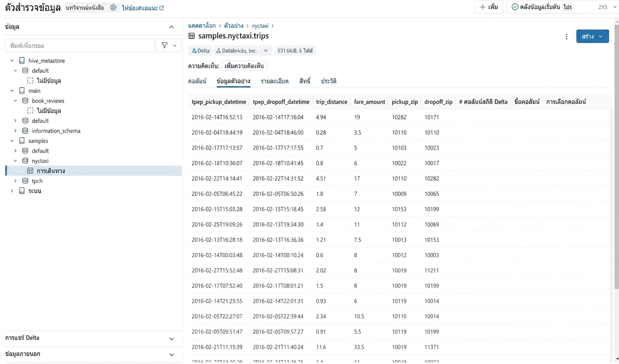Click default schema icon under hive_metastore

click(x=25, y=71)
